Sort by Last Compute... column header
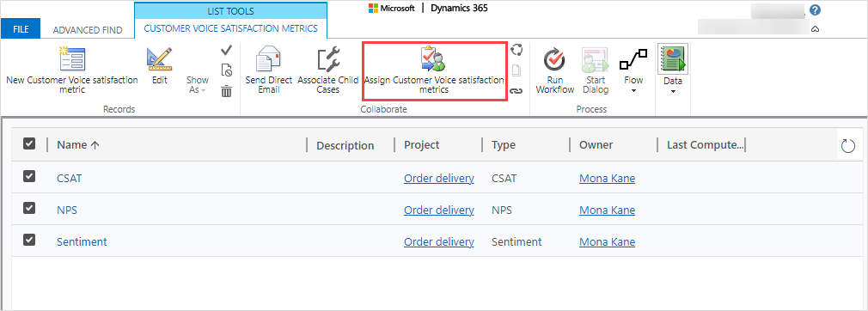868x311 pixels. [705, 145]
